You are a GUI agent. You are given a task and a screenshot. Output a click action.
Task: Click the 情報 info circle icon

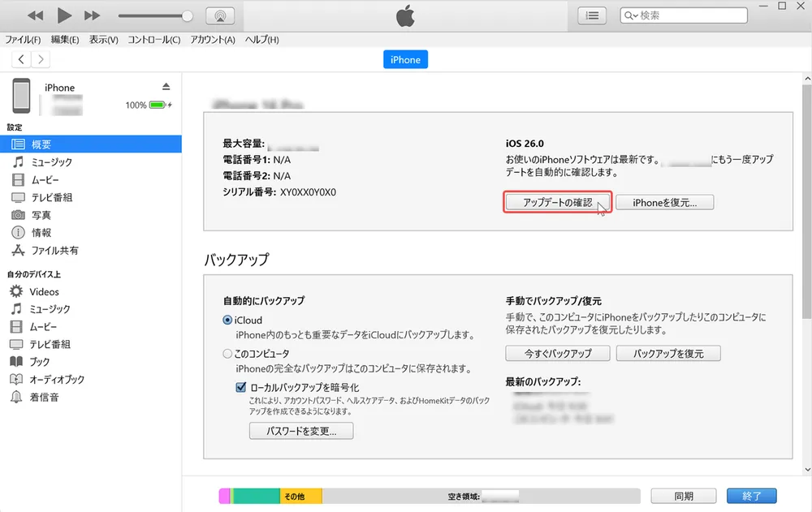click(x=18, y=232)
